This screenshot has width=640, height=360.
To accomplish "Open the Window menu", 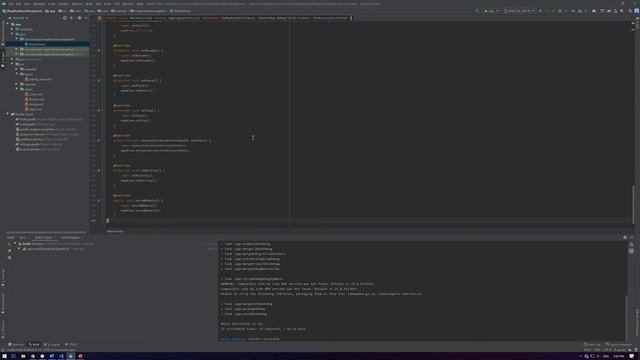I will 128,4.
